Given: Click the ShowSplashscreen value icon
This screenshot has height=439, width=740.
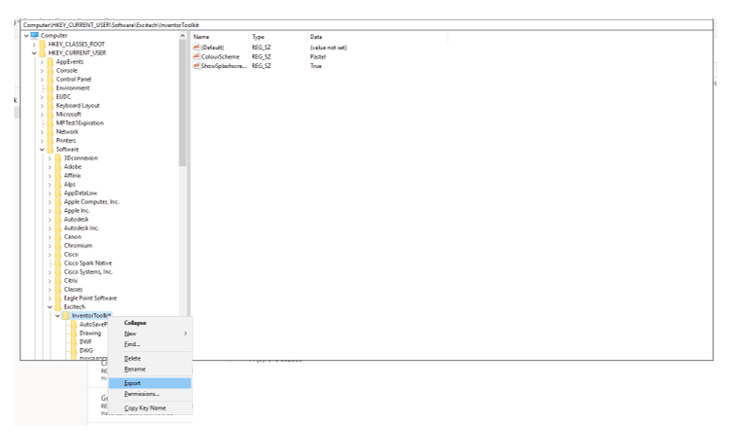Looking at the screenshot, I should click(x=196, y=66).
